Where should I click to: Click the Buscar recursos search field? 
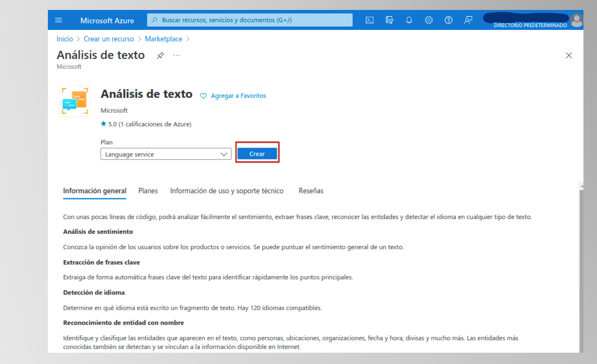pyautogui.click(x=250, y=20)
